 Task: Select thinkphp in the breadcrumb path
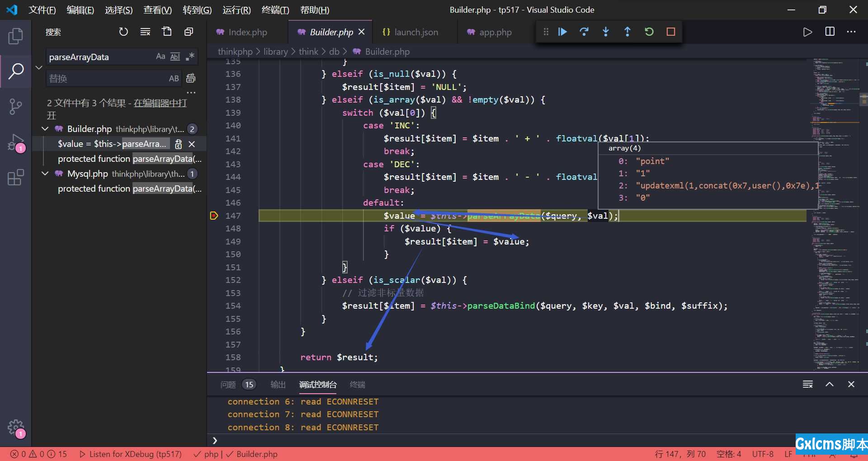coord(235,52)
